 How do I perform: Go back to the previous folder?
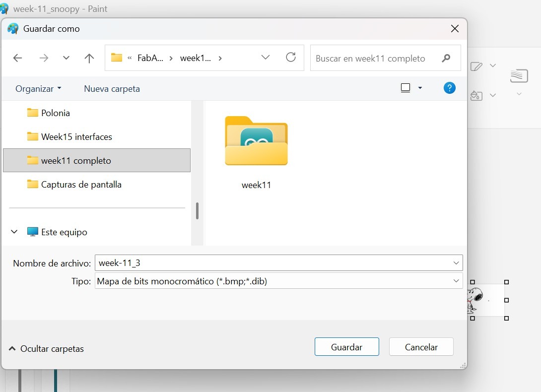click(x=17, y=58)
